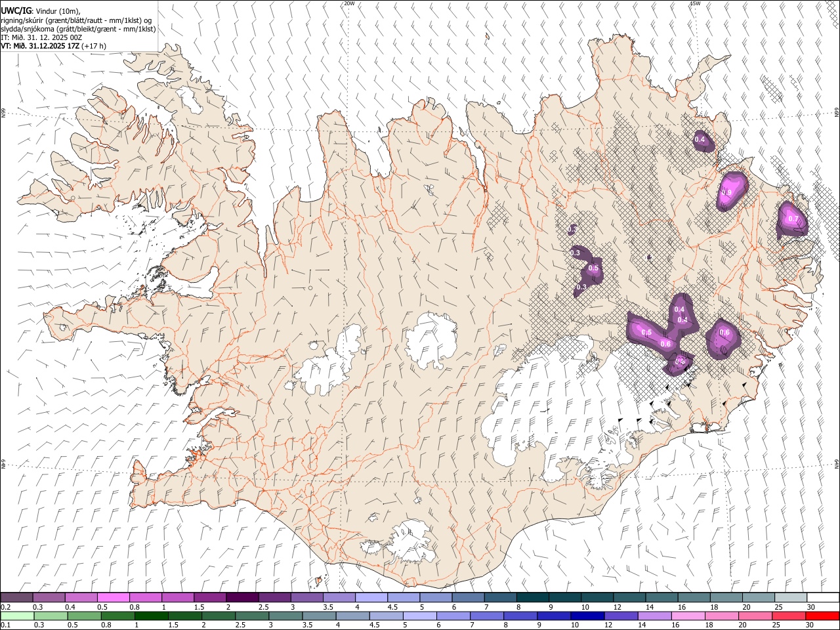Select upper-scale swatch starting at 0.2
The height and width of the screenshot is (630, 840).
(16, 597)
